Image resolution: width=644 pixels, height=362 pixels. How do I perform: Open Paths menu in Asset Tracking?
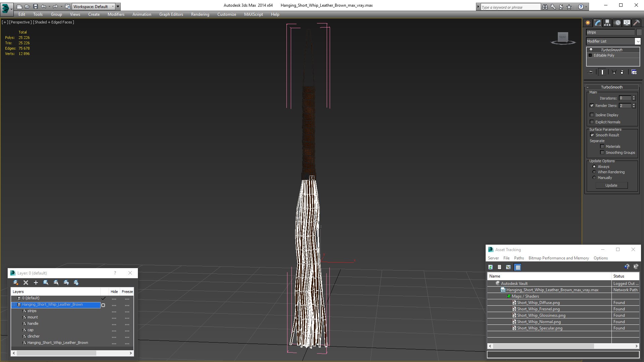click(519, 258)
